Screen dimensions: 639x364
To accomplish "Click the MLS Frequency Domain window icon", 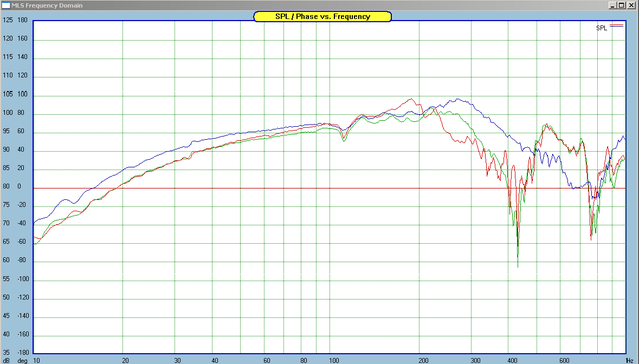I will tap(6, 5).
